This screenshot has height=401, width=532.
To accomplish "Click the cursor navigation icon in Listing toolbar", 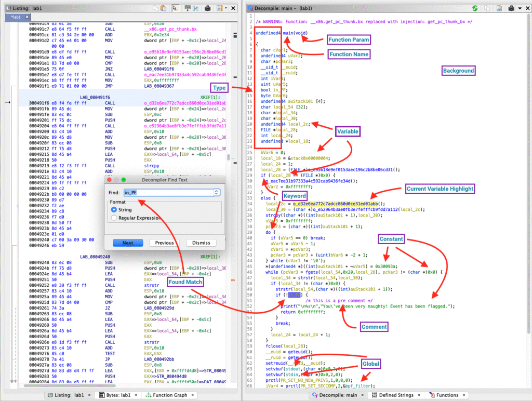I will 177,8.
